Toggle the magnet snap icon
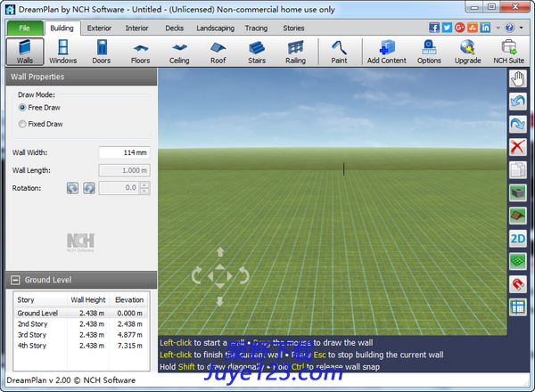Screen dimensions: 535x392 tap(518, 284)
